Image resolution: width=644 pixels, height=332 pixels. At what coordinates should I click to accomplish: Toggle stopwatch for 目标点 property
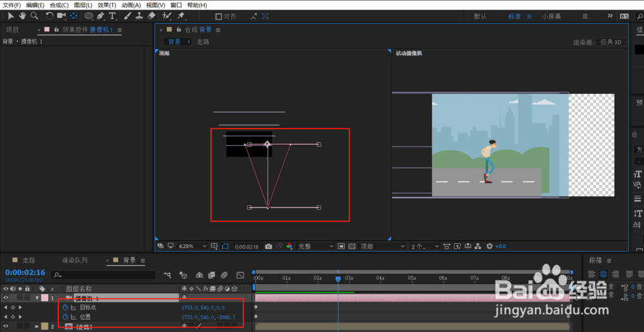pos(65,307)
